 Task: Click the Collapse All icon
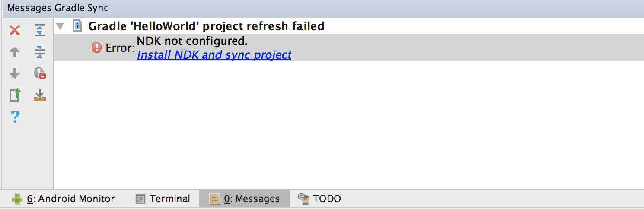(x=40, y=52)
